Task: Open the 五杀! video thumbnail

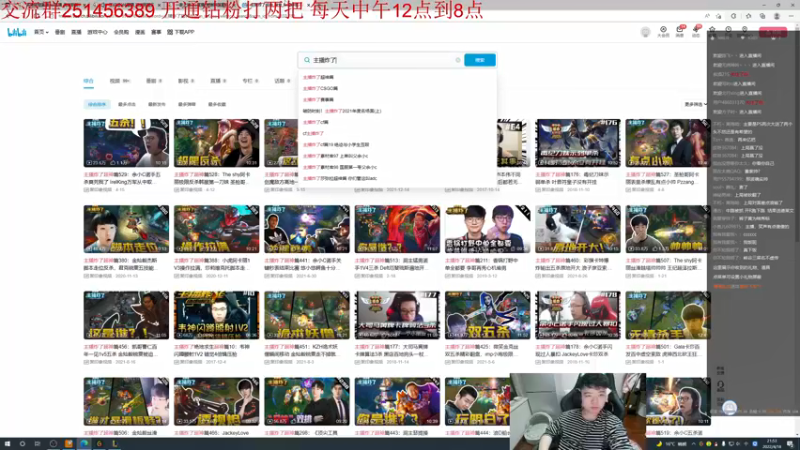Action: (x=126, y=143)
